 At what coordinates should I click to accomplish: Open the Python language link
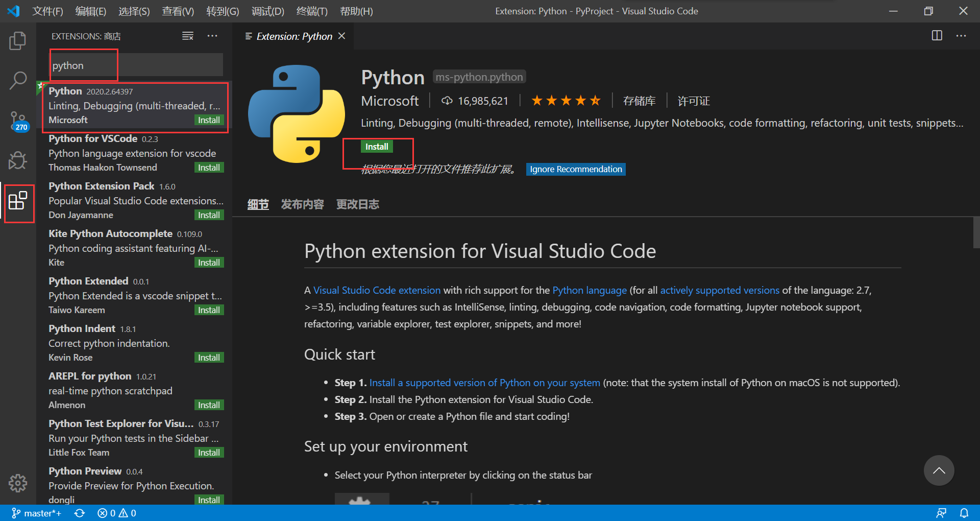pyautogui.click(x=590, y=290)
